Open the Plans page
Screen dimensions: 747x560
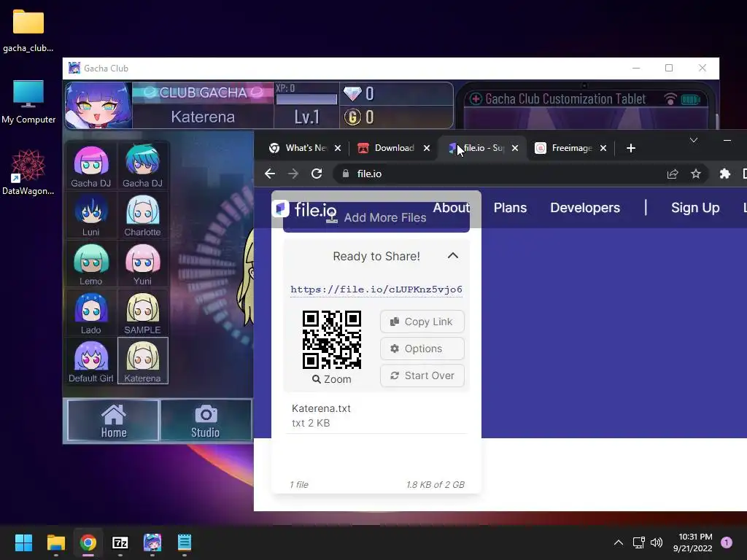510,208
